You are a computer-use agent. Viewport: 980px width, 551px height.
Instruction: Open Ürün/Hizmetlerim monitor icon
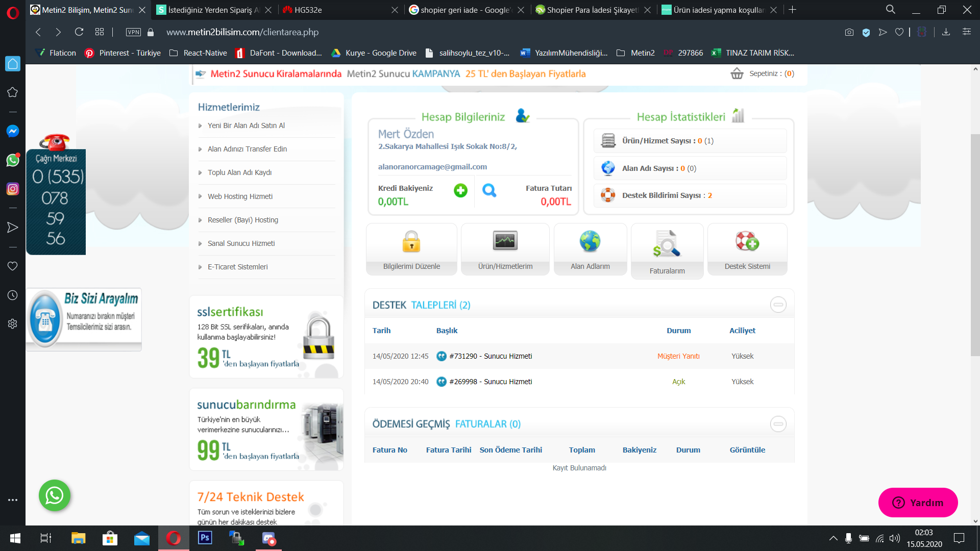(x=505, y=241)
